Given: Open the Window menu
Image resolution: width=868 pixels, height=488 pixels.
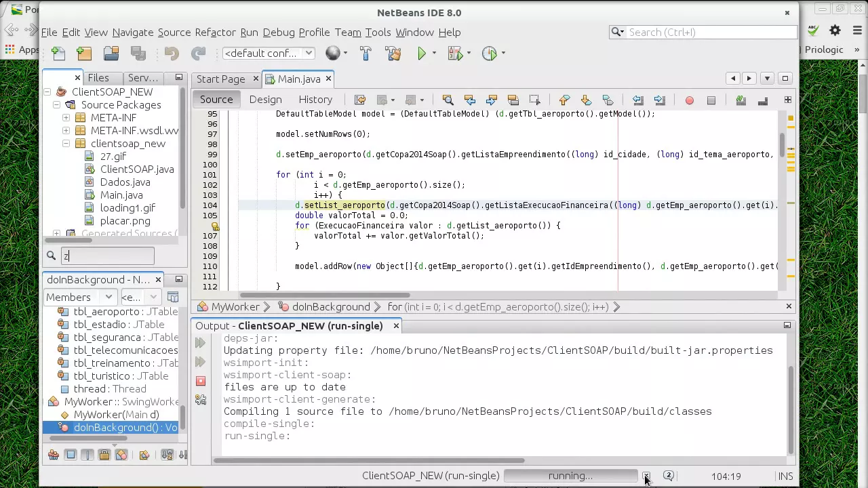Looking at the screenshot, I should 414,32.
